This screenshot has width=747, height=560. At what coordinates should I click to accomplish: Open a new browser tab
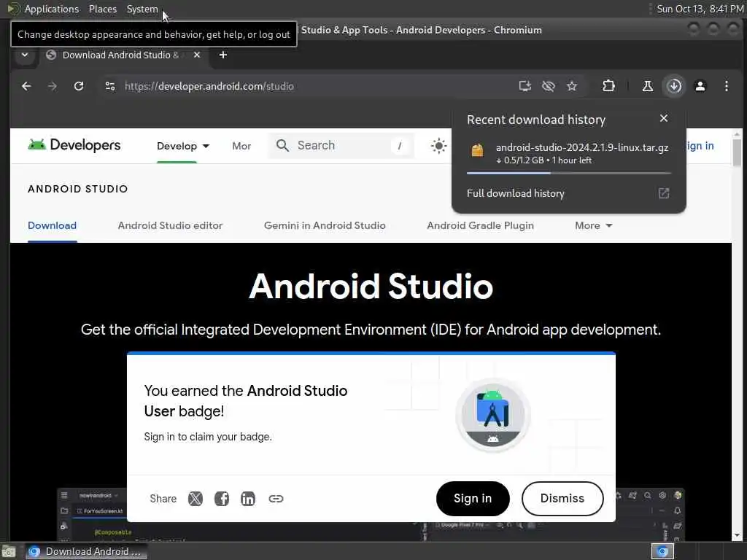[x=222, y=55]
